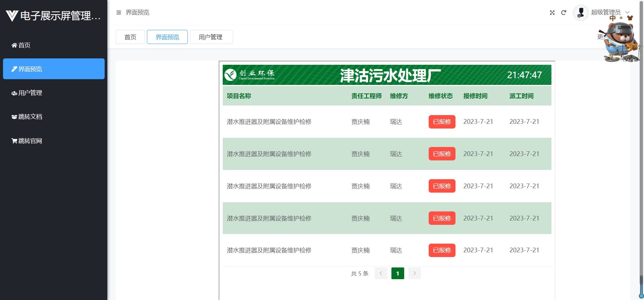Click the fullscreen expand icon
Screen dimensions: 644x300
tap(552, 13)
